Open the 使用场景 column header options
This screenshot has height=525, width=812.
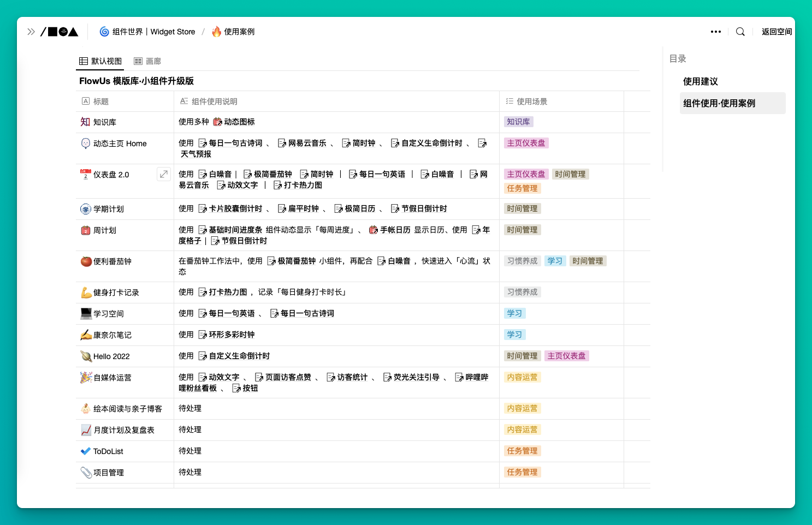click(532, 101)
